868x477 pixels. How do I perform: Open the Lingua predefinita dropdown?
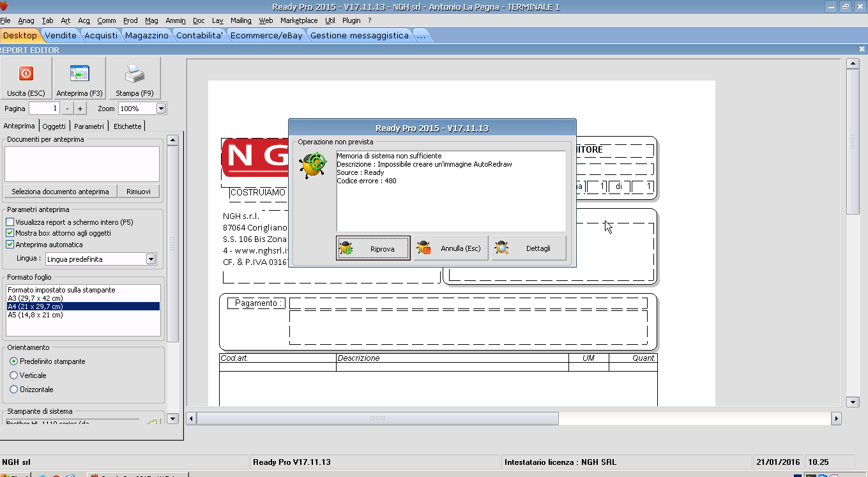pos(151,259)
